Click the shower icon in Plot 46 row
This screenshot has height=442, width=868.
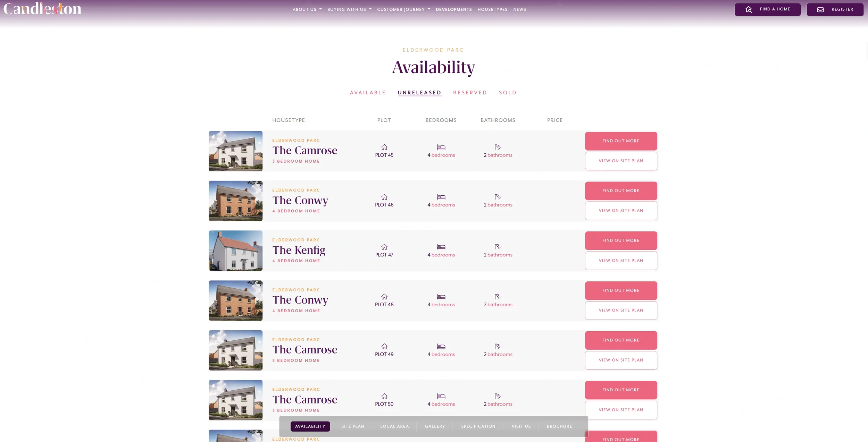pos(498,197)
